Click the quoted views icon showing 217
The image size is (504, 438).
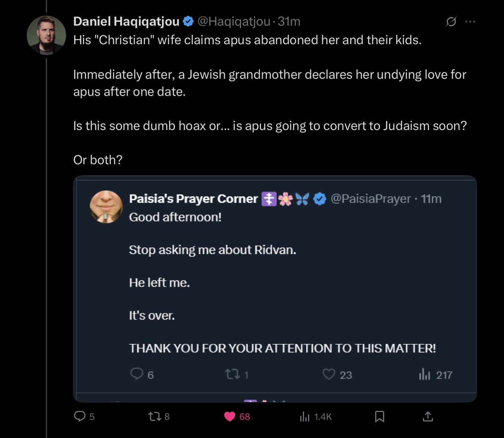pyautogui.click(x=425, y=374)
